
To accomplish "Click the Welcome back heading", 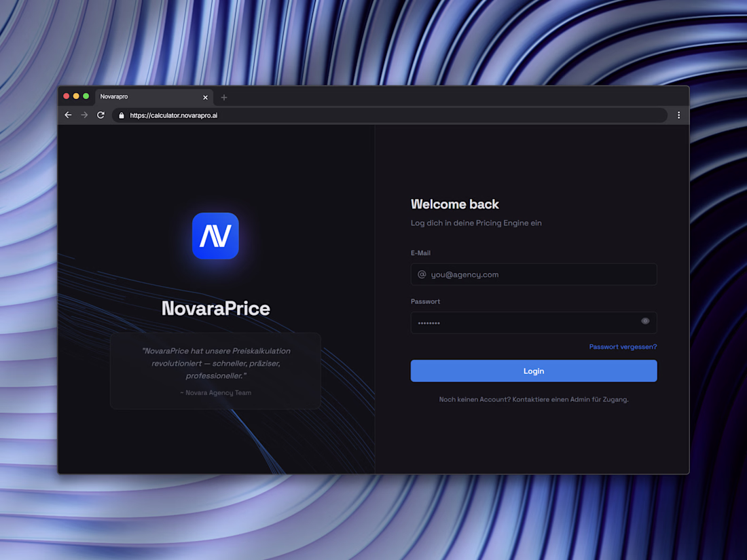I will [x=454, y=204].
